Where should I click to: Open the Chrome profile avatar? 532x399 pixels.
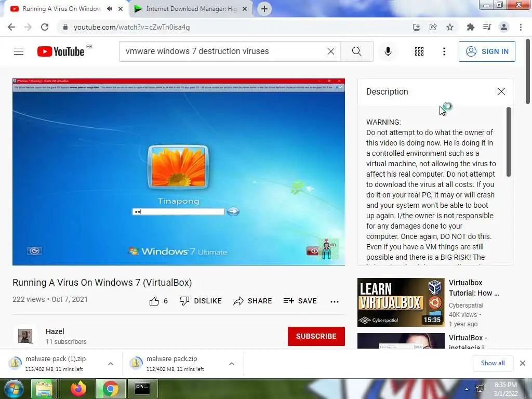click(x=504, y=27)
